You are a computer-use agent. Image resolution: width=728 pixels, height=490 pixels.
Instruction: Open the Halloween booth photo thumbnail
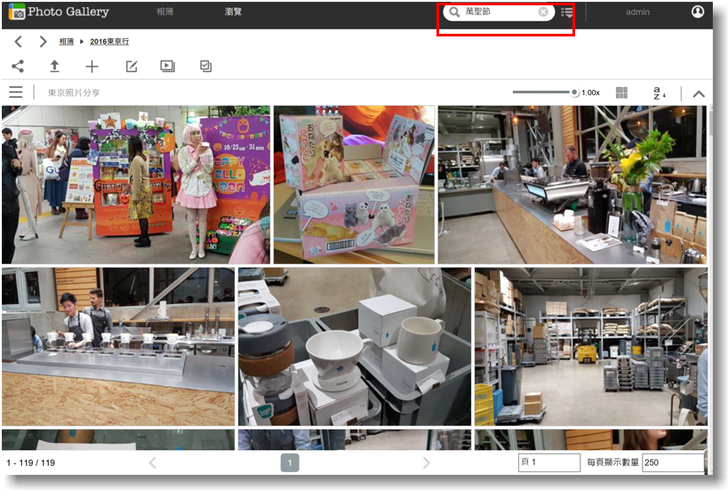coord(136,185)
